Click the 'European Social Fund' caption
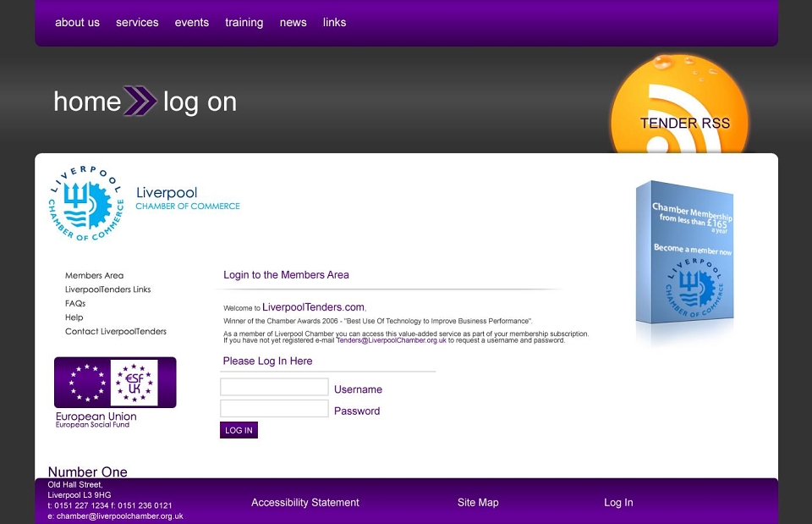 tap(93, 424)
